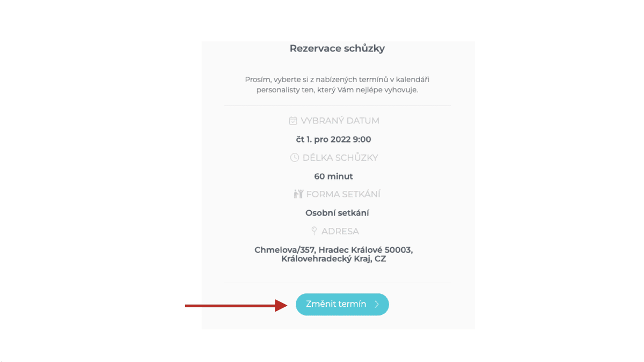Click the divider line above Vybraný datum
Viewport: 644px width, 362px height.
(x=337, y=106)
